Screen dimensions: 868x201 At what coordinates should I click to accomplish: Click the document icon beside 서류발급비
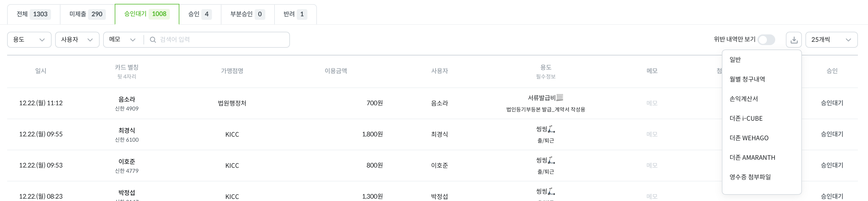click(560, 98)
